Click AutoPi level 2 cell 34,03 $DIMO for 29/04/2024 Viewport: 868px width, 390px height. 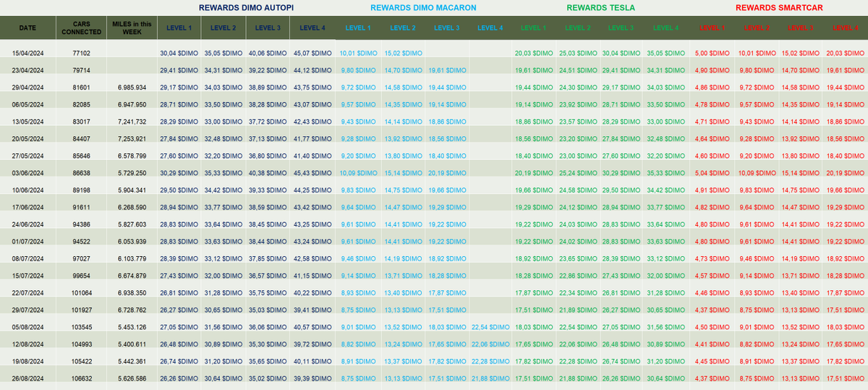point(224,87)
